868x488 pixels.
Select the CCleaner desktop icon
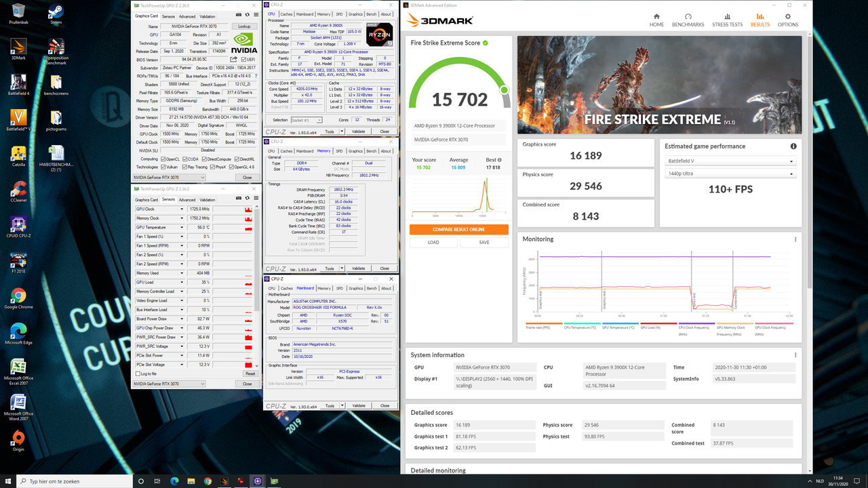pos(18,191)
